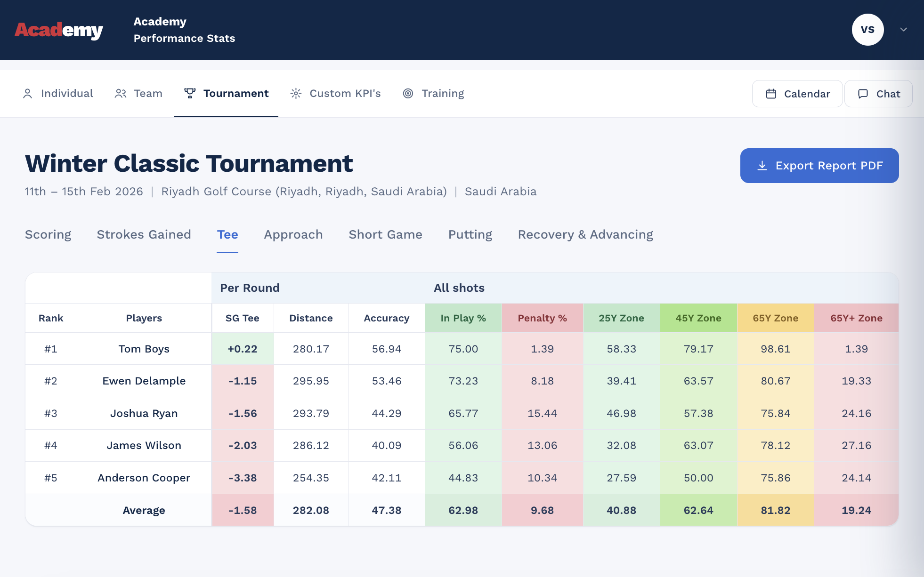Open the Custom KPI's tab

(335, 94)
